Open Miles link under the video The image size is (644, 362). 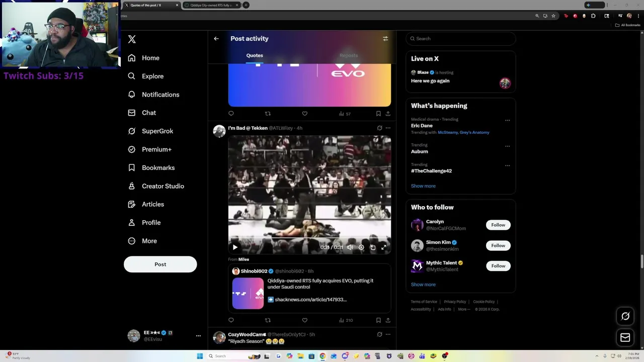pyautogui.click(x=244, y=259)
